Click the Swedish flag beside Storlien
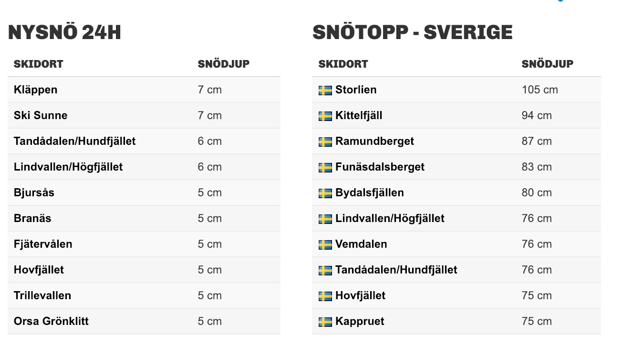 click(325, 90)
